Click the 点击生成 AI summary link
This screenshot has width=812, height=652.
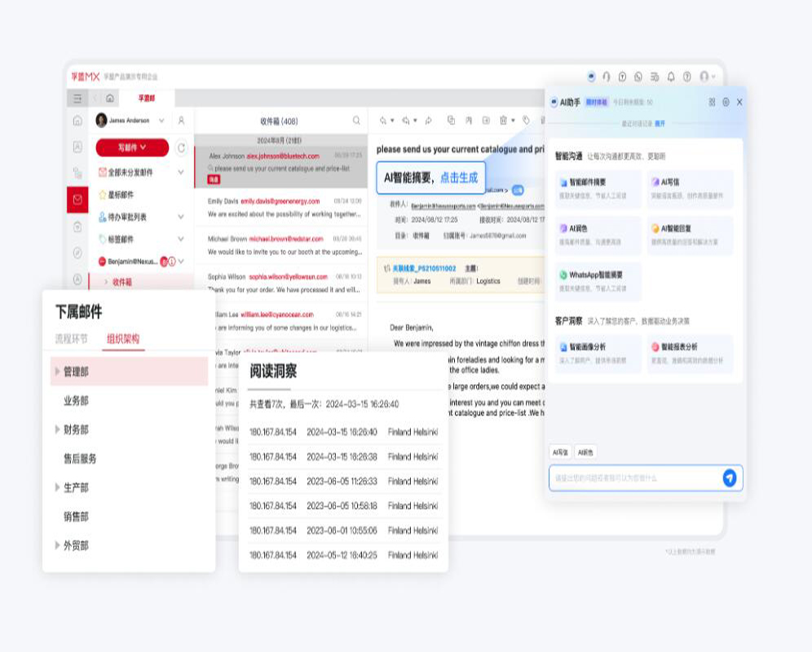click(x=459, y=178)
